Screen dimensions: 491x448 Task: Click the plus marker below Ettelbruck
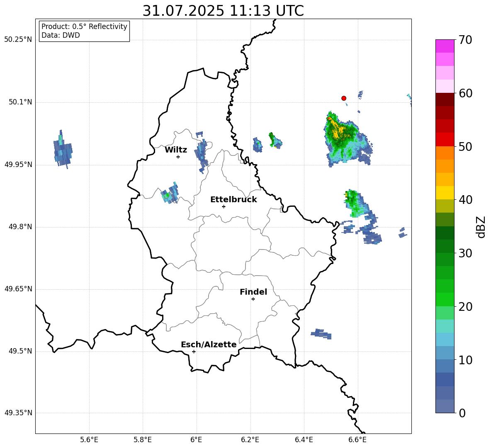pos(224,206)
